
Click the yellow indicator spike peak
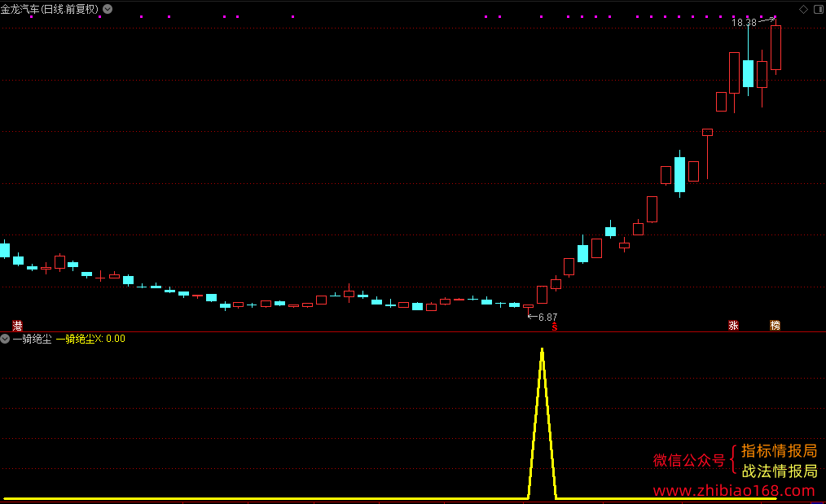click(542, 350)
